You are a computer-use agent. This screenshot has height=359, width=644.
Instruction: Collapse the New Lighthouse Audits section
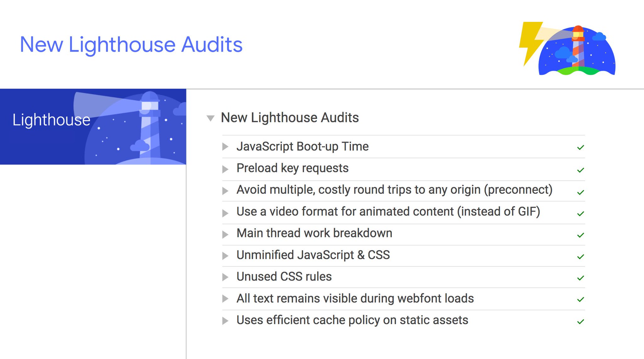[210, 118]
